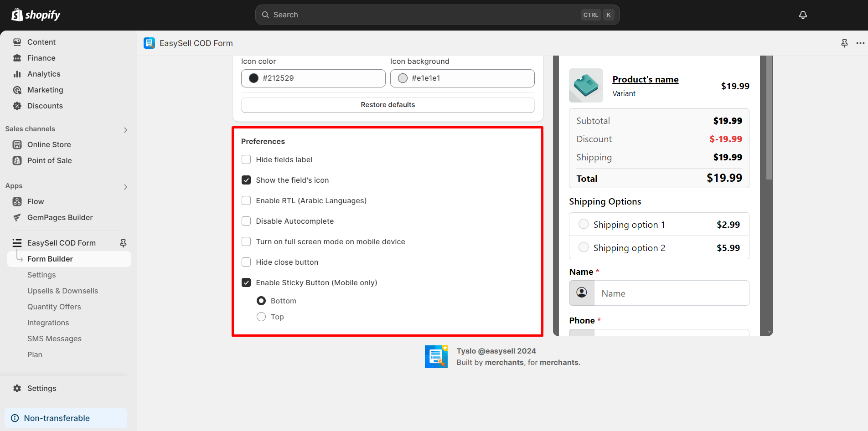
Task: Disable Show the field's icon
Action: pos(246,180)
